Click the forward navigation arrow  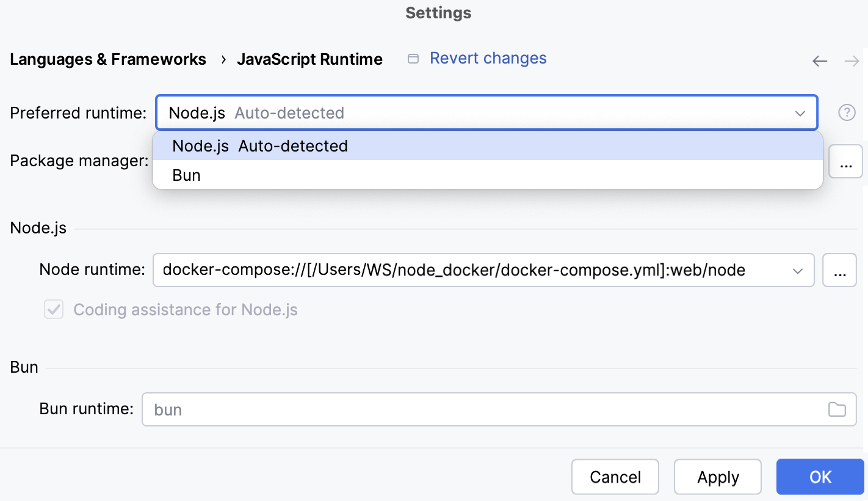click(852, 60)
